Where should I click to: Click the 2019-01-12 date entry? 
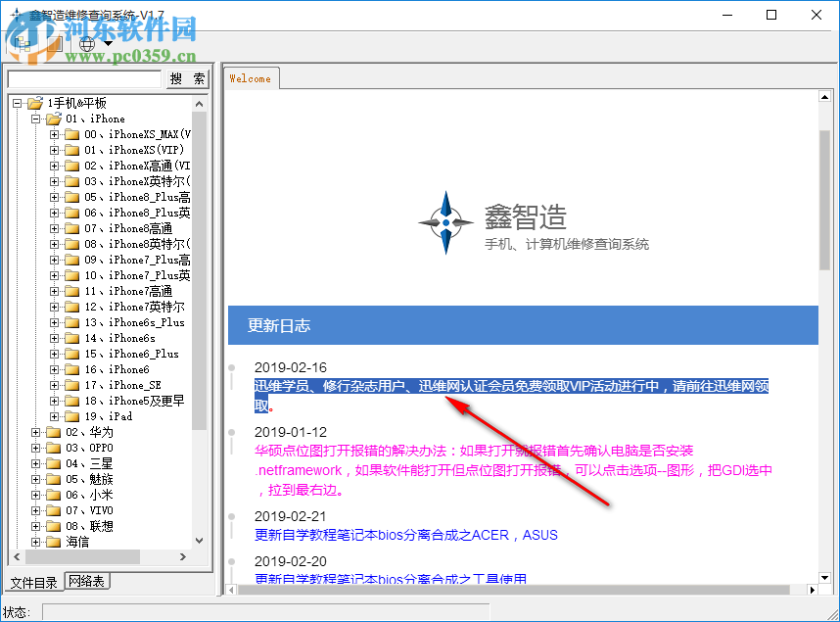291,432
